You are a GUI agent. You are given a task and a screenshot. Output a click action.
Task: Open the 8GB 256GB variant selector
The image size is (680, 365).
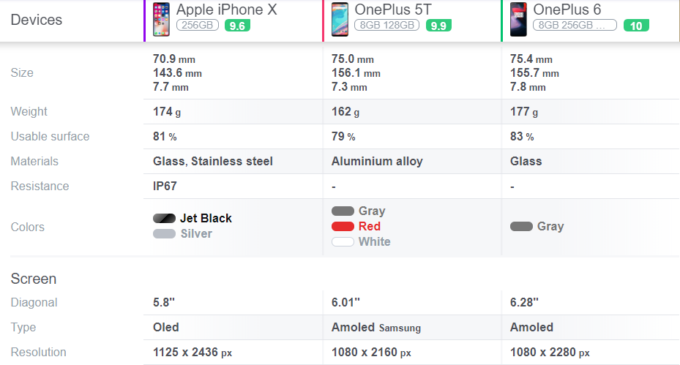pyautogui.click(x=575, y=25)
